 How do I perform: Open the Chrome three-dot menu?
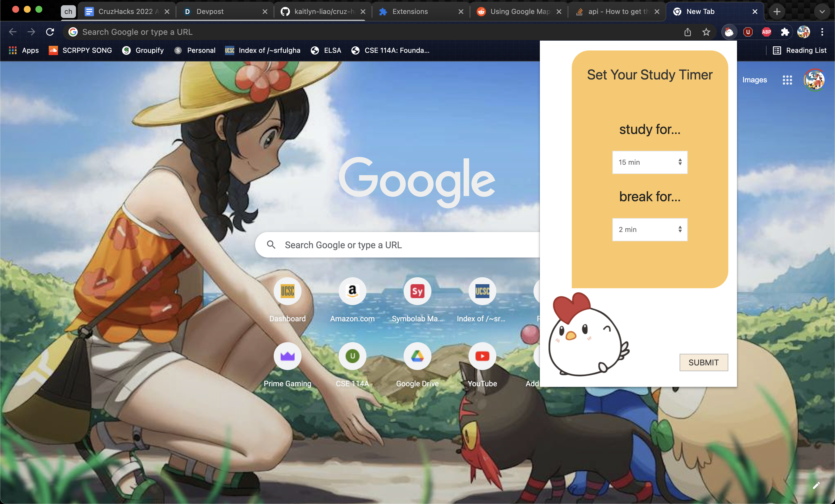tap(822, 32)
